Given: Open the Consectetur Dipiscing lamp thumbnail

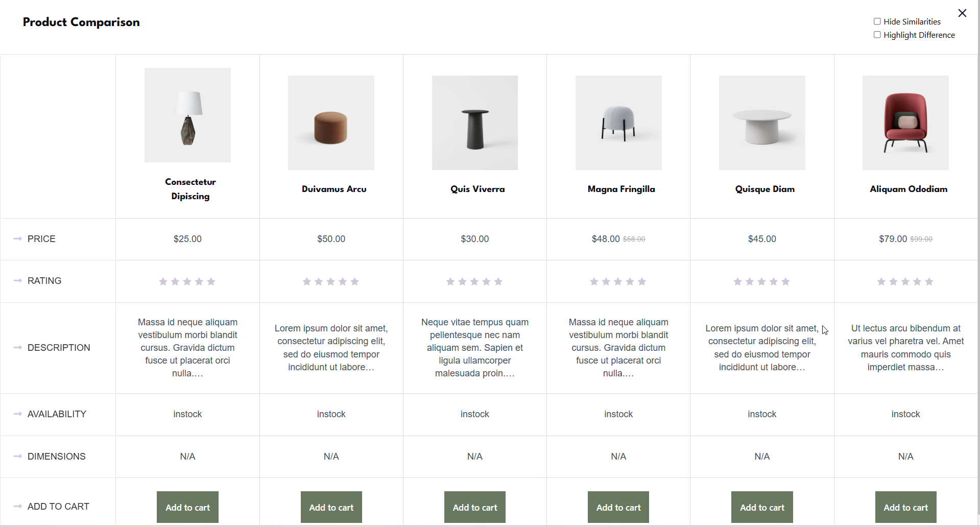Looking at the screenshot, I should pos(187,115).
